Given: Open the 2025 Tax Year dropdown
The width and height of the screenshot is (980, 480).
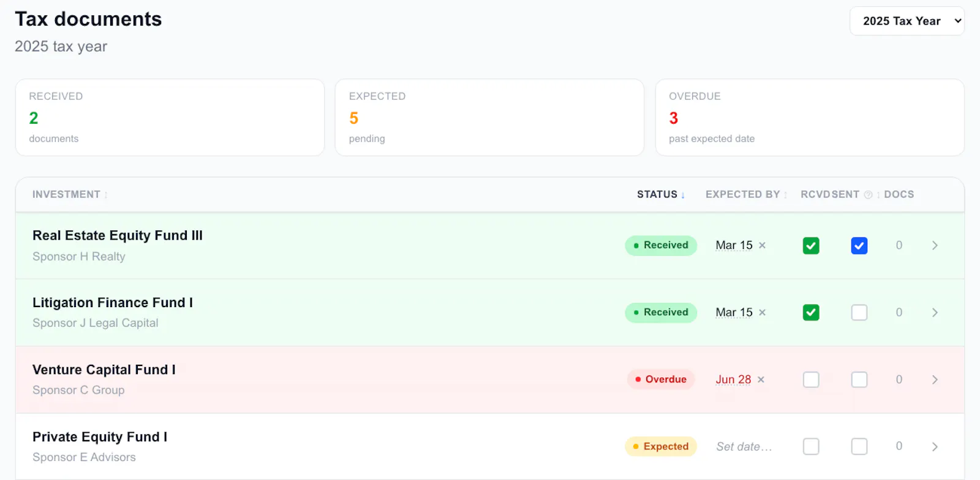Looking at the screenshot, I should (907, 21).
